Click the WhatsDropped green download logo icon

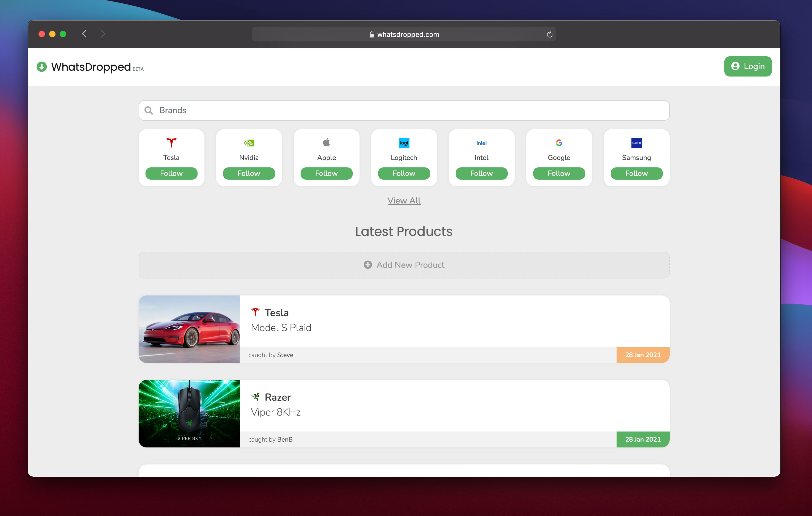(x=41, y=67)
